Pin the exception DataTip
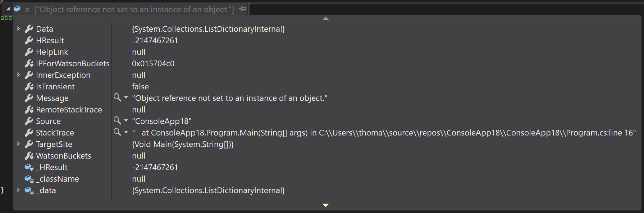644x213 pixels. click(243, 9)
